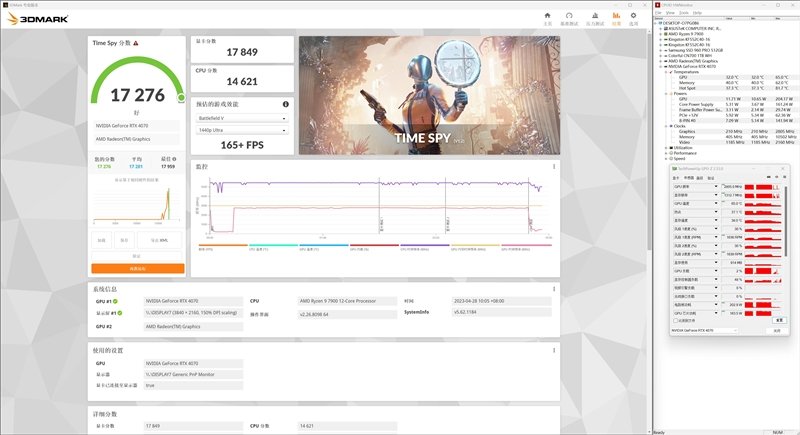Image resolution: width=800 pixels, height=435 pixels.
Task: Switch to the first GPU-Z tab (graphics card)
Action: click(x=676, y=178)
